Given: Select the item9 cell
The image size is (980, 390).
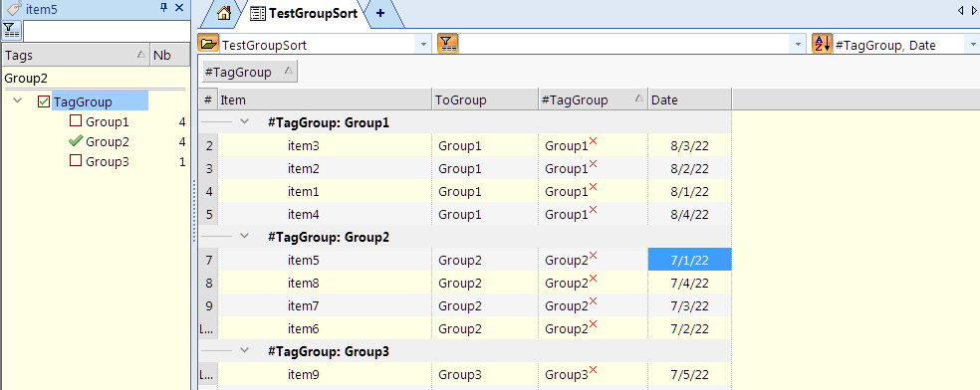Looking at the screenshot, I should point(325,375).
